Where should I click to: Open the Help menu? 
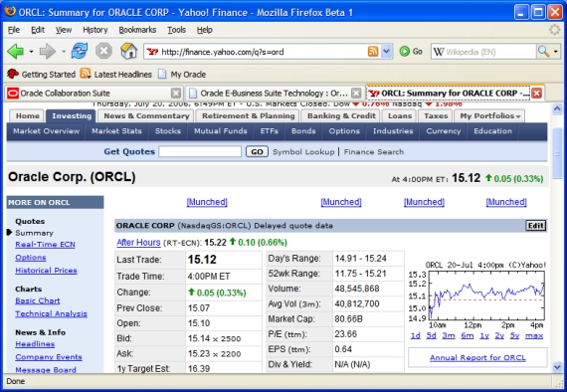204,30
